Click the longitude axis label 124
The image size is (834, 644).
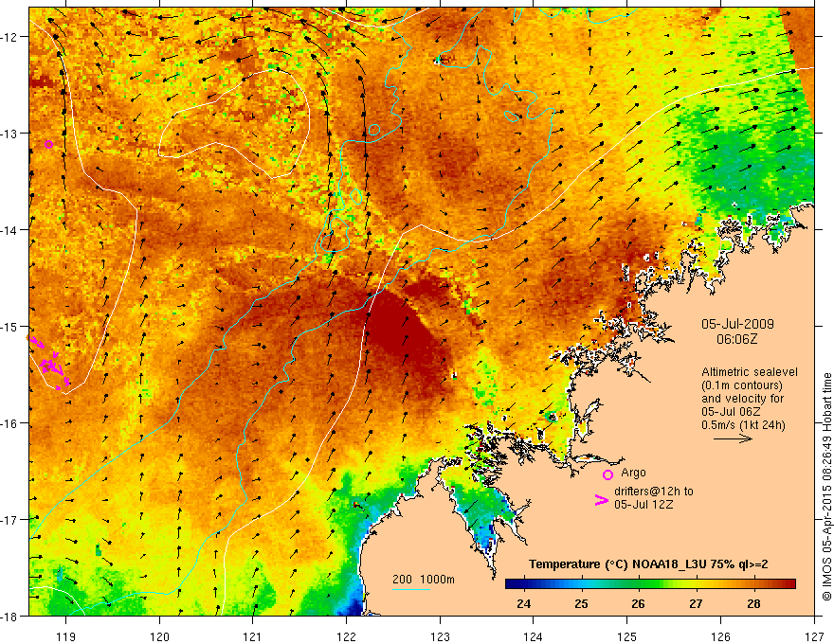(x=534, y=636)
